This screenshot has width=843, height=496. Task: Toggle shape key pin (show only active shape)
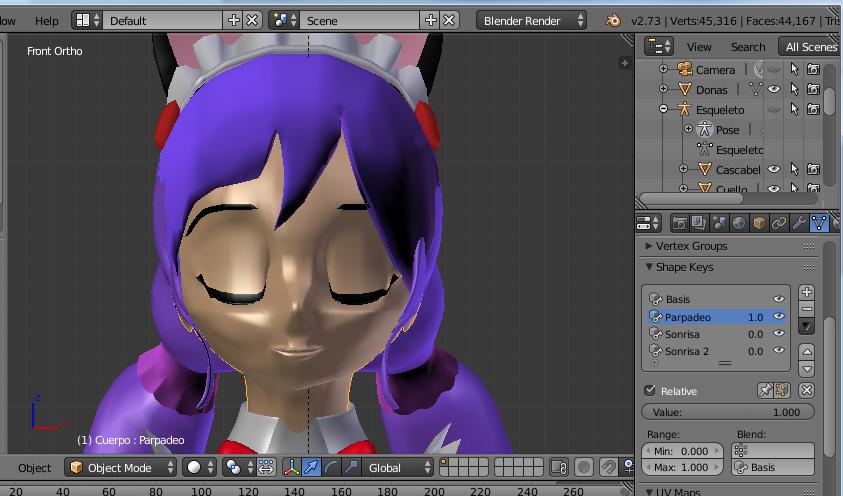click(765, 390)
